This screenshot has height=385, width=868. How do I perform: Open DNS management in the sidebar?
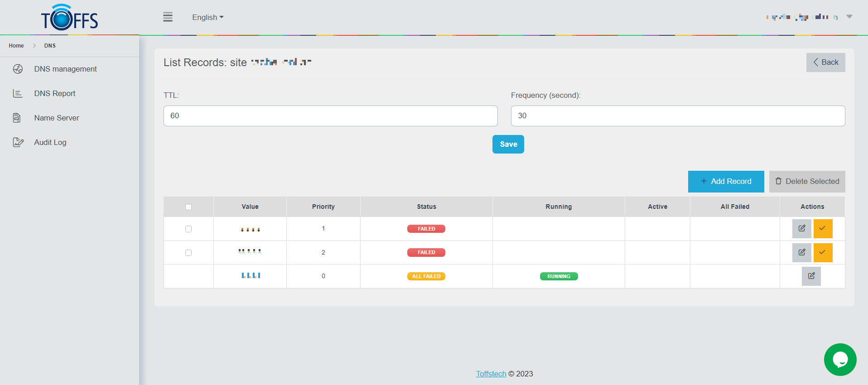pyautogui.click(x=65, y=69)
